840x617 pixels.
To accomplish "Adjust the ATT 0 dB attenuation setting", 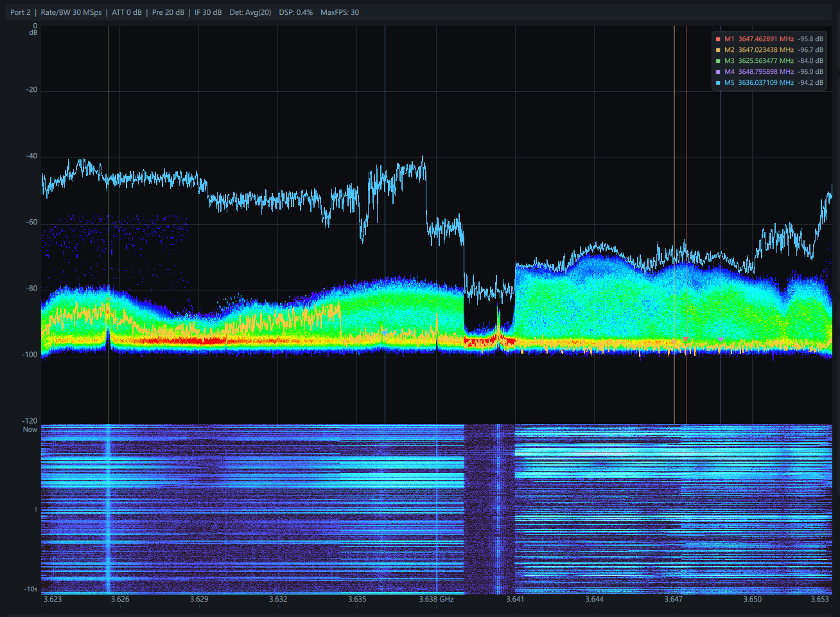I will [x=127, y=12].
